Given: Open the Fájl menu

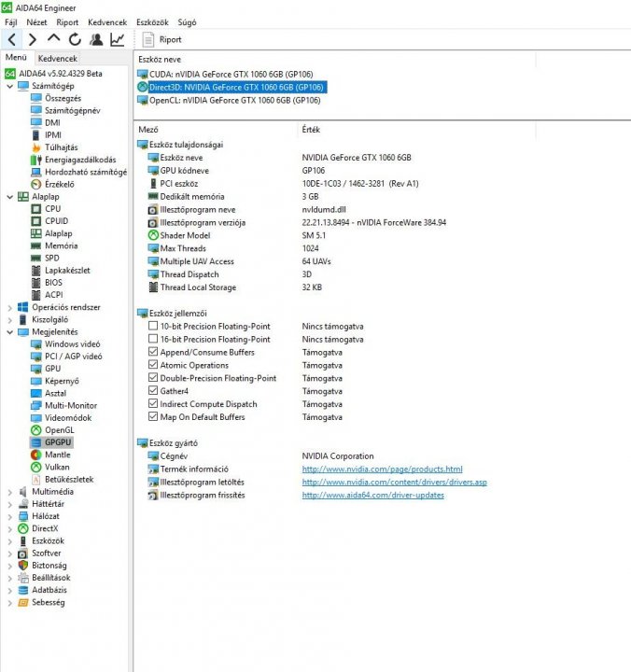Looking at the screenshot, I should (10, 22).
